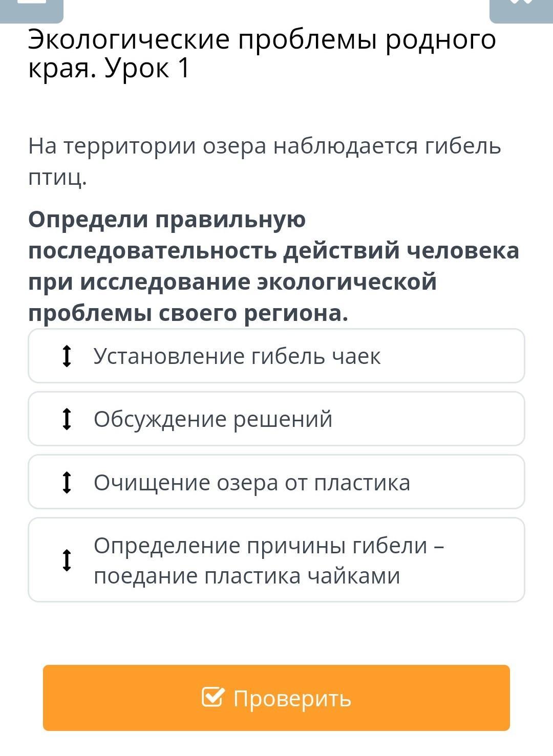Click 'проблемы своего региона.' in the bold question
Viewport: 553px width, 756px height.
(x=188, y=313)
